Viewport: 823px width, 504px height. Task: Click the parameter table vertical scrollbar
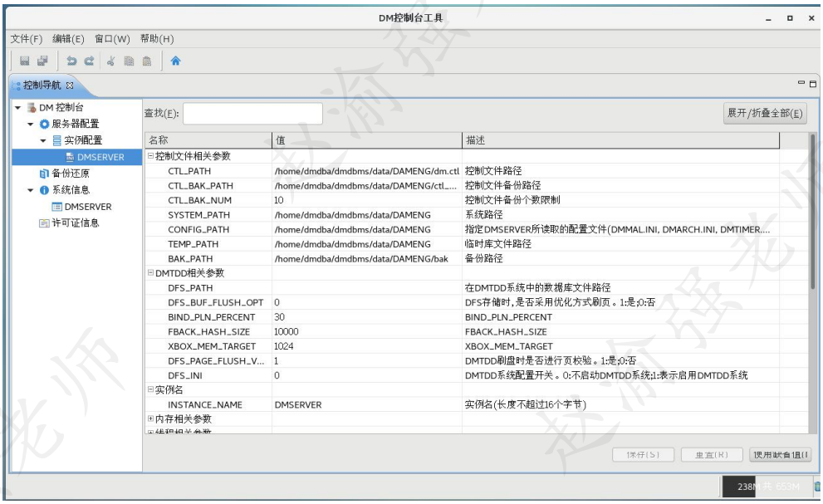click(x=812, y=213)
